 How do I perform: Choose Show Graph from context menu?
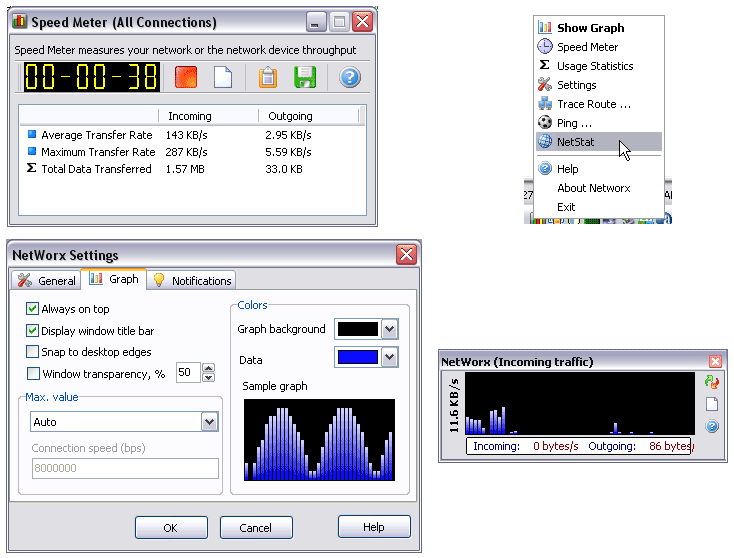coord(599,28)
